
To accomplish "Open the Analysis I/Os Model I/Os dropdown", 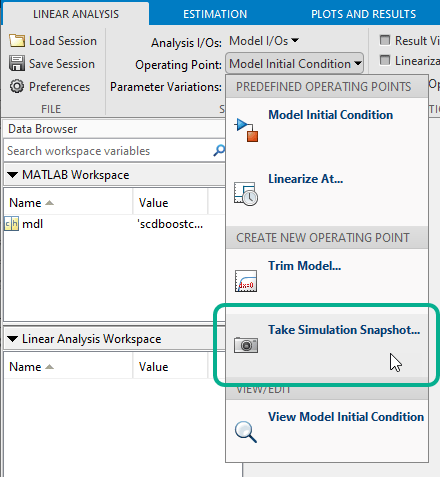I will point(264,41).
